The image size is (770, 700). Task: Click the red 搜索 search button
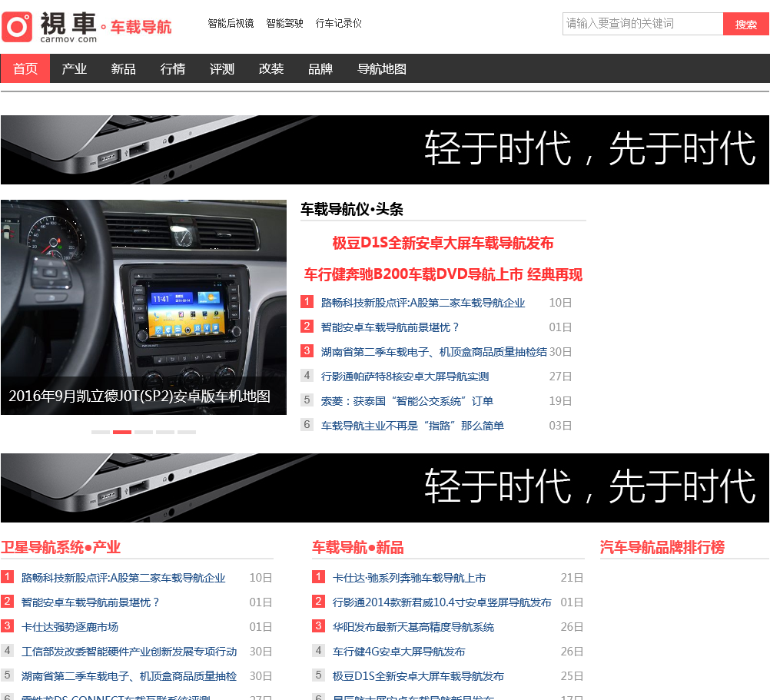(x=745, y=24)
